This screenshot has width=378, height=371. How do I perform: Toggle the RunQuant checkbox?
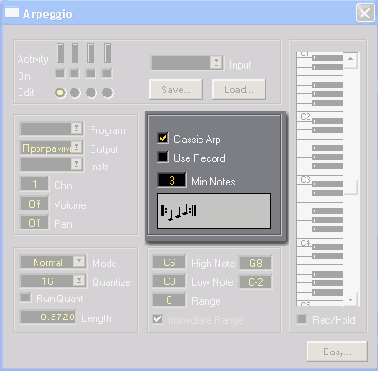coord(25,297)
